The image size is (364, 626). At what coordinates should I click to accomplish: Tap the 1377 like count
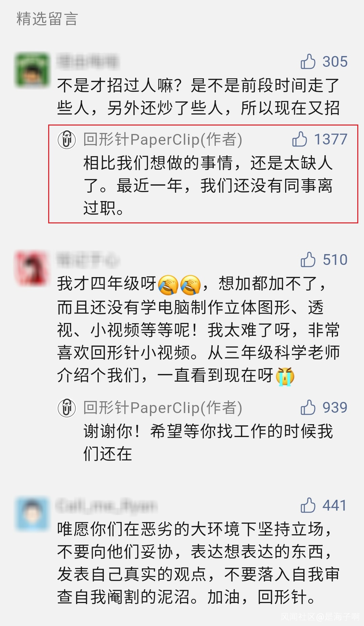point(331,139)
